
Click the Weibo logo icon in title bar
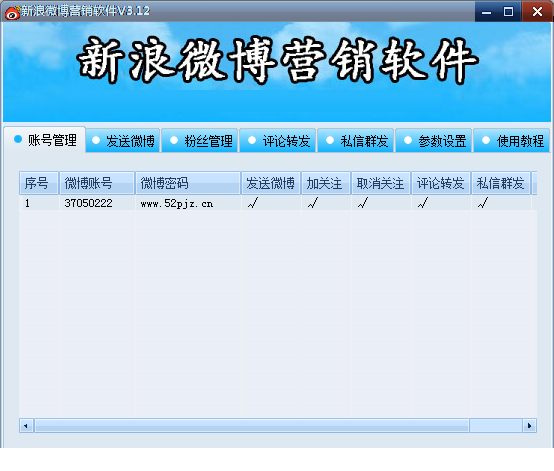tap(12, 13)
